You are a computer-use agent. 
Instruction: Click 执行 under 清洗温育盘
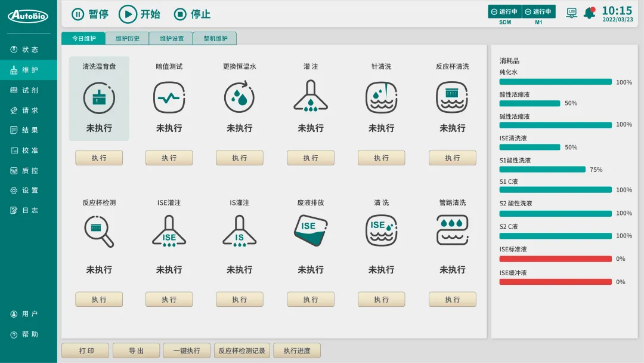pos(99,158)
